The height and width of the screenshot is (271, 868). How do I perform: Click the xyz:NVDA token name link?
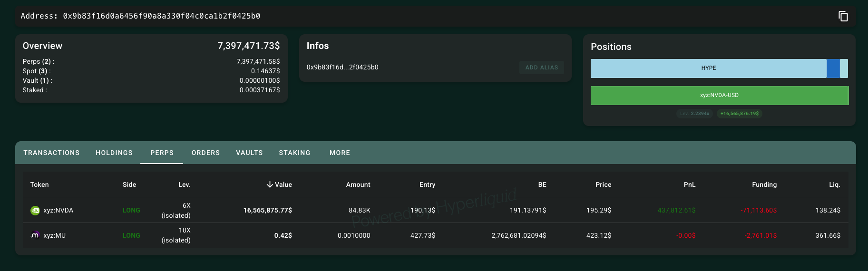point(59,211)
